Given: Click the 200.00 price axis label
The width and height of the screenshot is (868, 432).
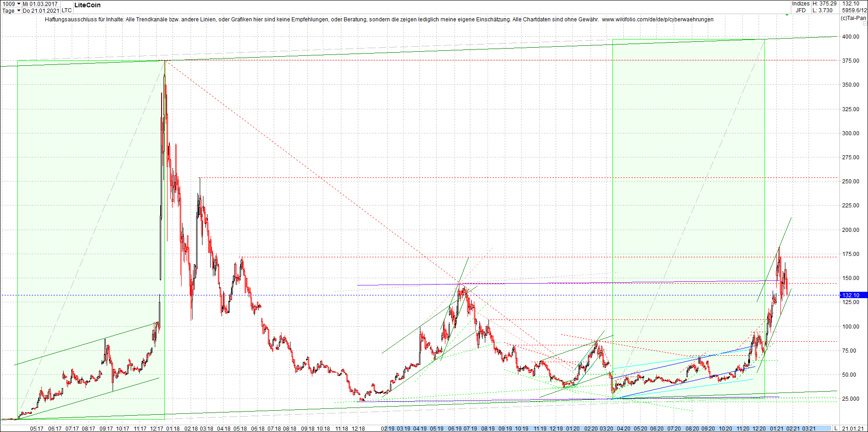Looking at the screenshot, I should click(x=851, y=230).
